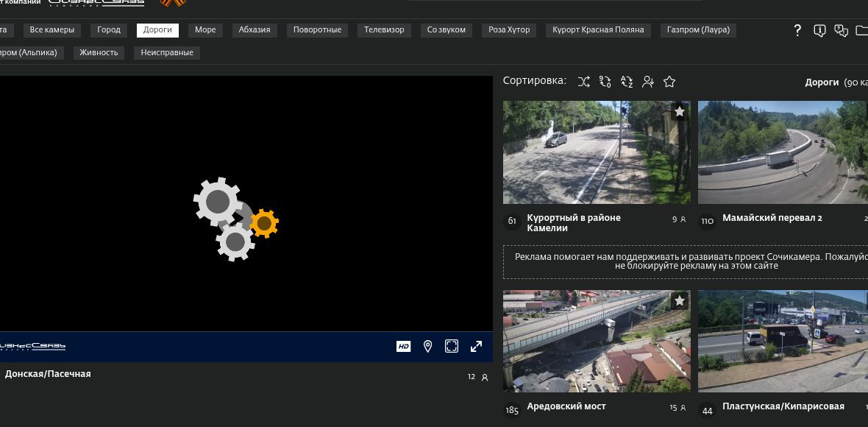
Task: Click viewer count 12 under player
Action: [x=477, y=377]
